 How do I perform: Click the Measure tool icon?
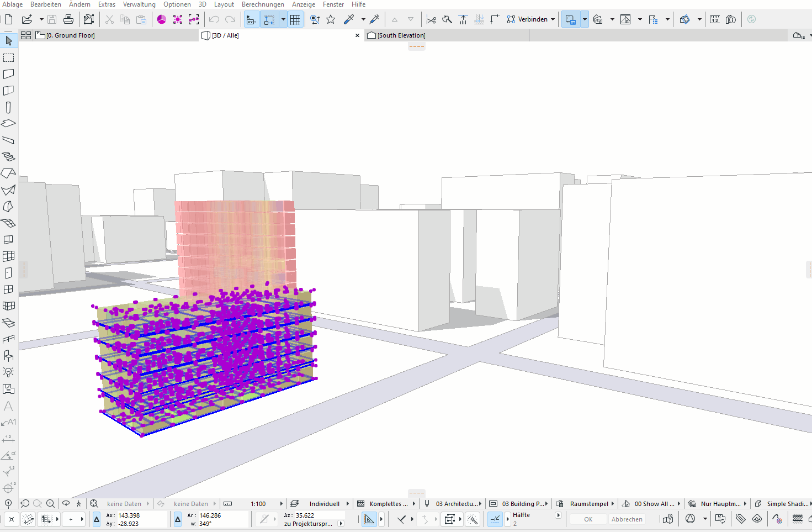(715, 19)
